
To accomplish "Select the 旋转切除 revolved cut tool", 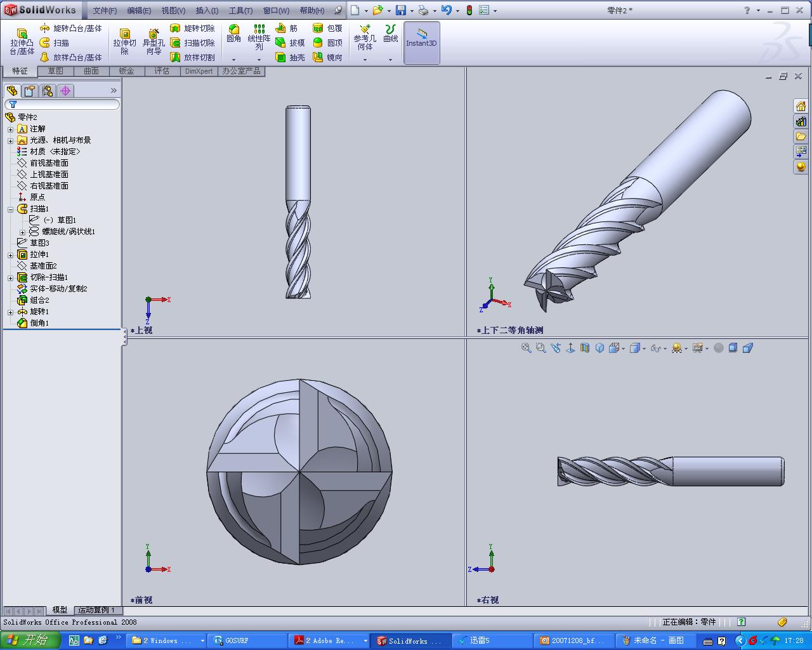I will point(193,29).
